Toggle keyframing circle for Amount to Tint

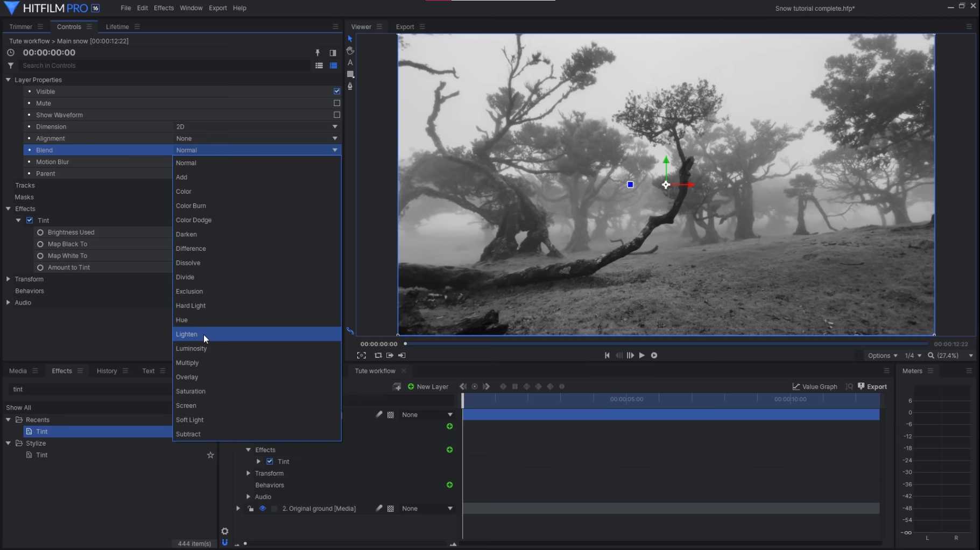point(40,268)
